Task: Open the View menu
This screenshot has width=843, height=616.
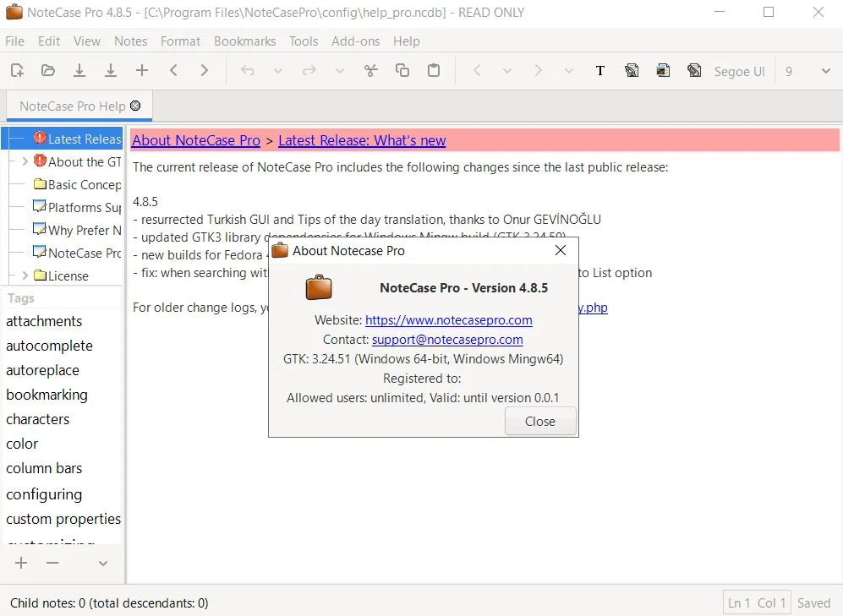Action: tap(87, 41)
